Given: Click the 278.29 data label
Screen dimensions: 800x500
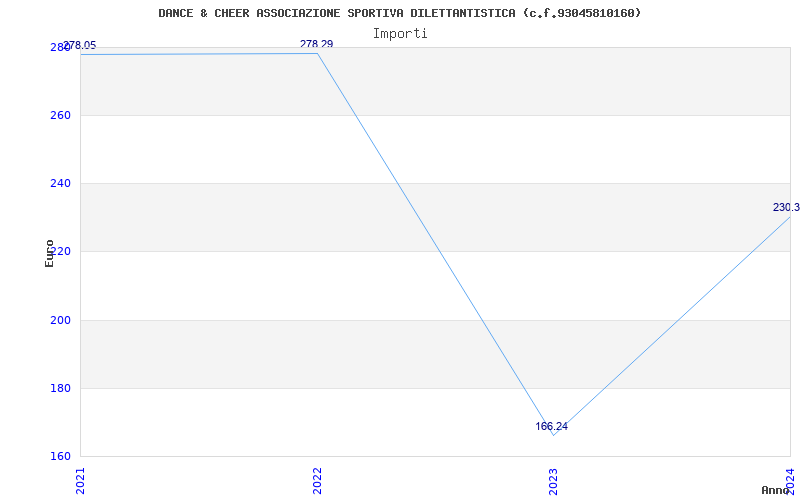Looking at the screenshot, I should tap(316, 44).
